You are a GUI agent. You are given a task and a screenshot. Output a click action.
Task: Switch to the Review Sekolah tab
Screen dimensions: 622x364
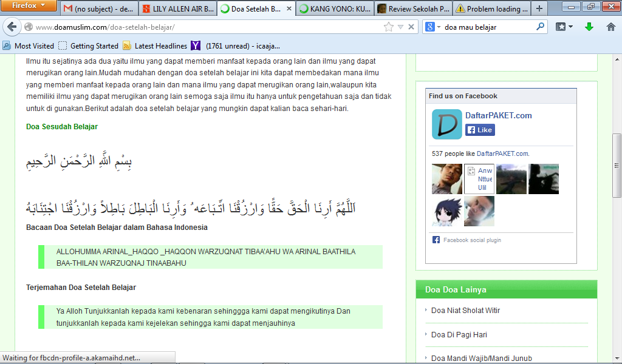click(413, 8)
